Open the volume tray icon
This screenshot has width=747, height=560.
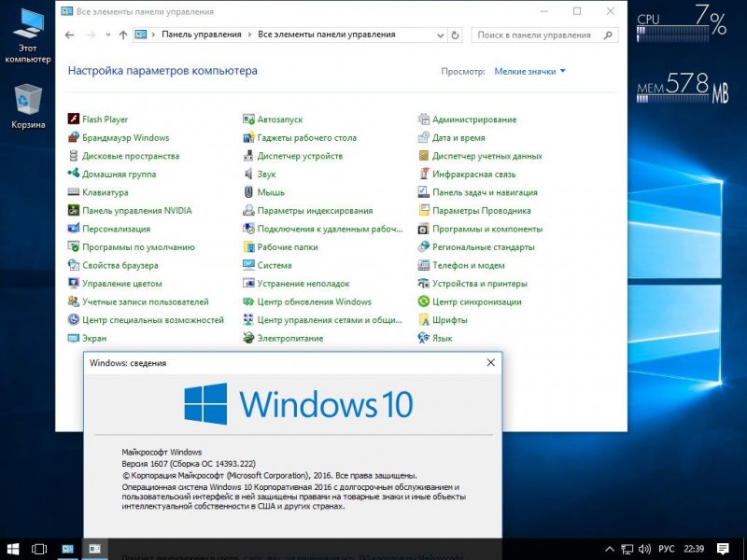[x=644, y=549]
